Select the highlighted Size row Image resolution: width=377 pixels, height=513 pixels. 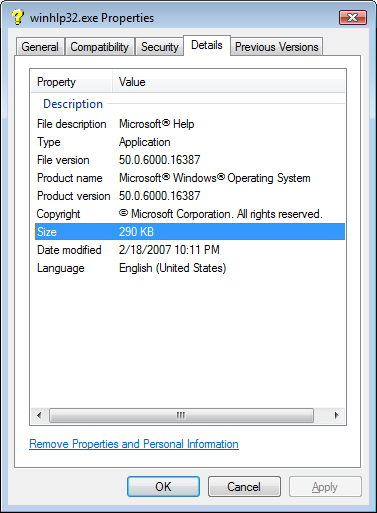click(x=190, y=232)
